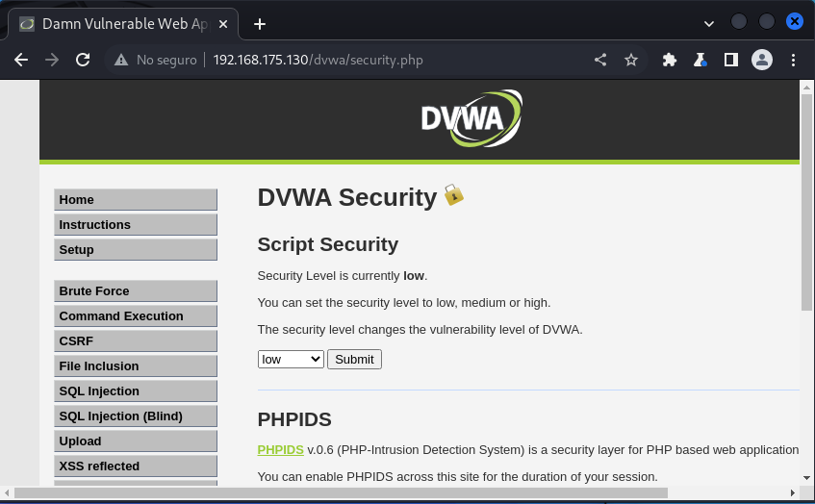815x504 pixels.
Task: Submit the security level
Action: (x=354, y=359)
